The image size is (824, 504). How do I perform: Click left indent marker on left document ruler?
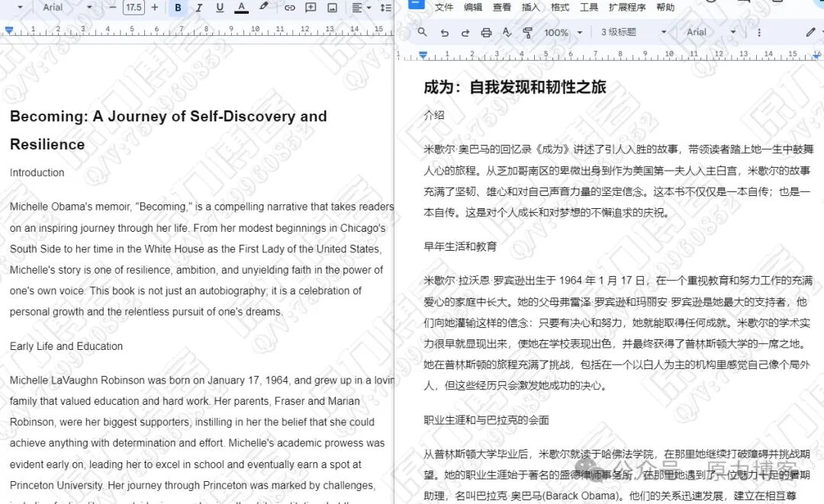(9, 30)
